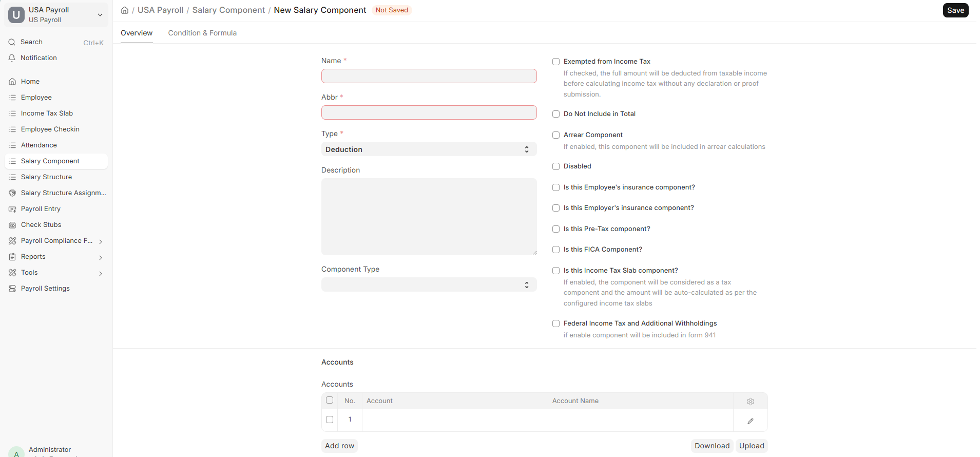
Task: Enable Exempted from Income Tax checkbox
Action: pos(556,62)
